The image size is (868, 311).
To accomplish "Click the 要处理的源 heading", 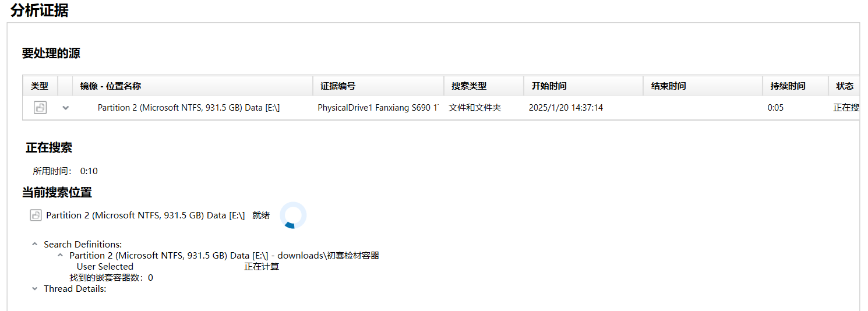I will point(51,54).
